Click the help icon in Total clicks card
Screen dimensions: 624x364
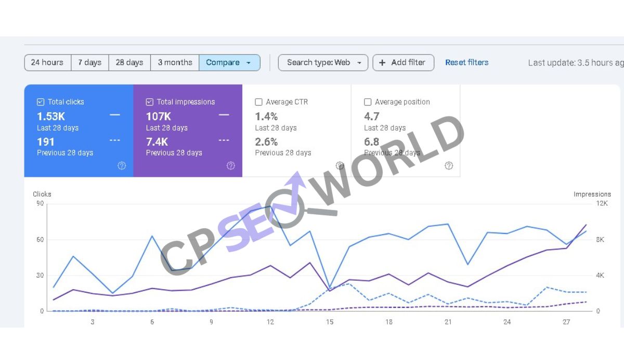point(122,166)
